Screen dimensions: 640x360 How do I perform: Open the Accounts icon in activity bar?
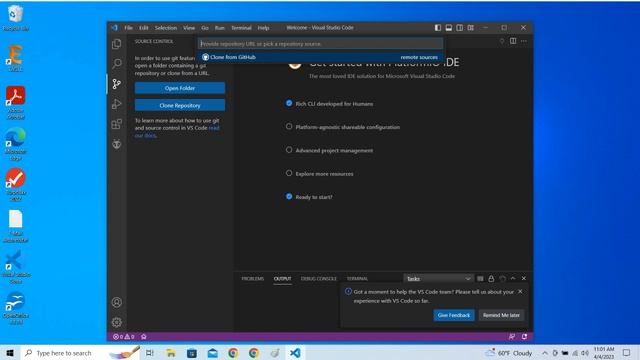point(117,302)
